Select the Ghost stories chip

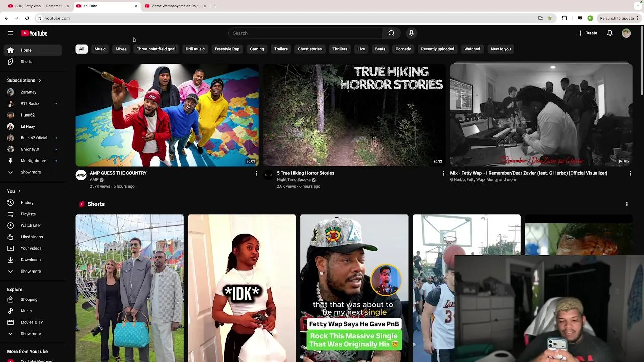[310, 49]
